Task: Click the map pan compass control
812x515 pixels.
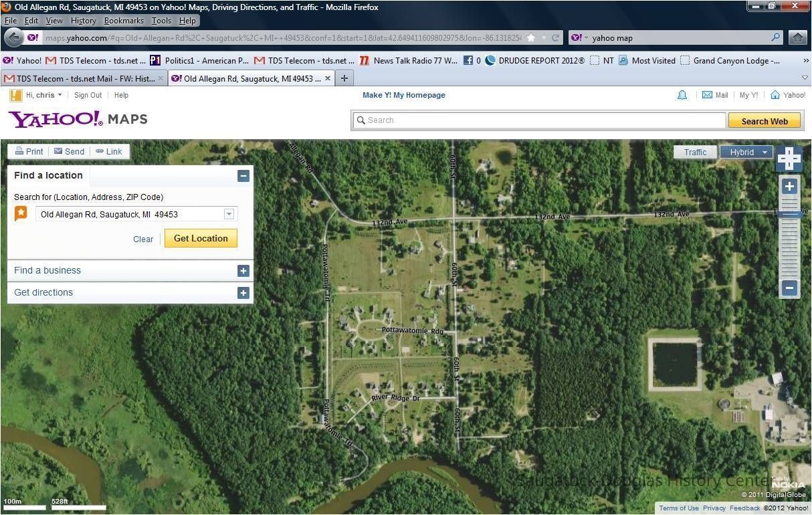Action: pos(789,159)
